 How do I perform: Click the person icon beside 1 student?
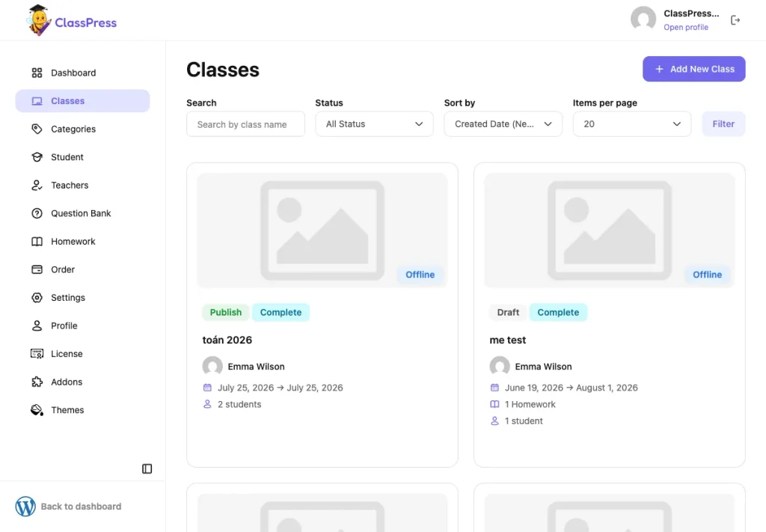(495, 421)
